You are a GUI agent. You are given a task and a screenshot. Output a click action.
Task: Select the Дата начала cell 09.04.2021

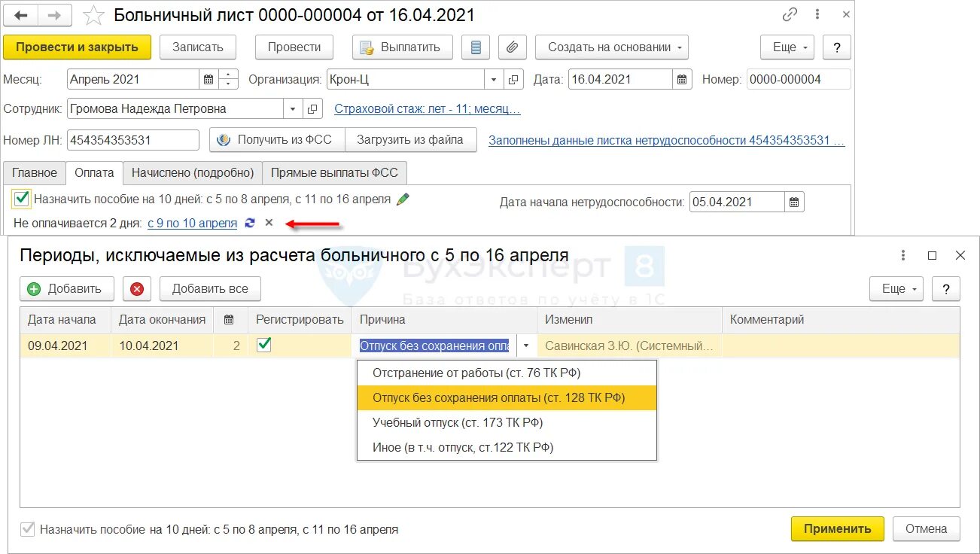[65, 346]
